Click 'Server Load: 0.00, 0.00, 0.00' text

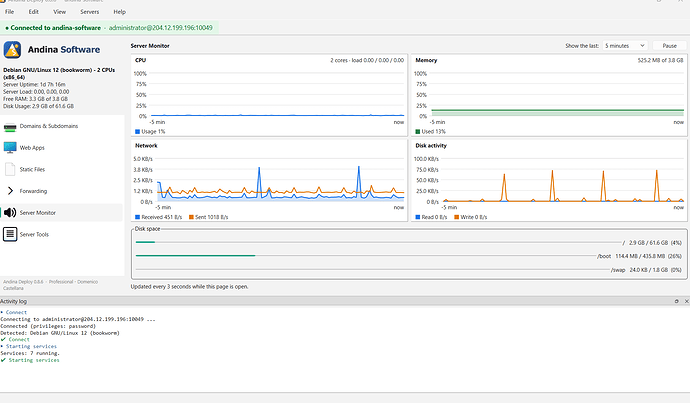tap(36, 92)
